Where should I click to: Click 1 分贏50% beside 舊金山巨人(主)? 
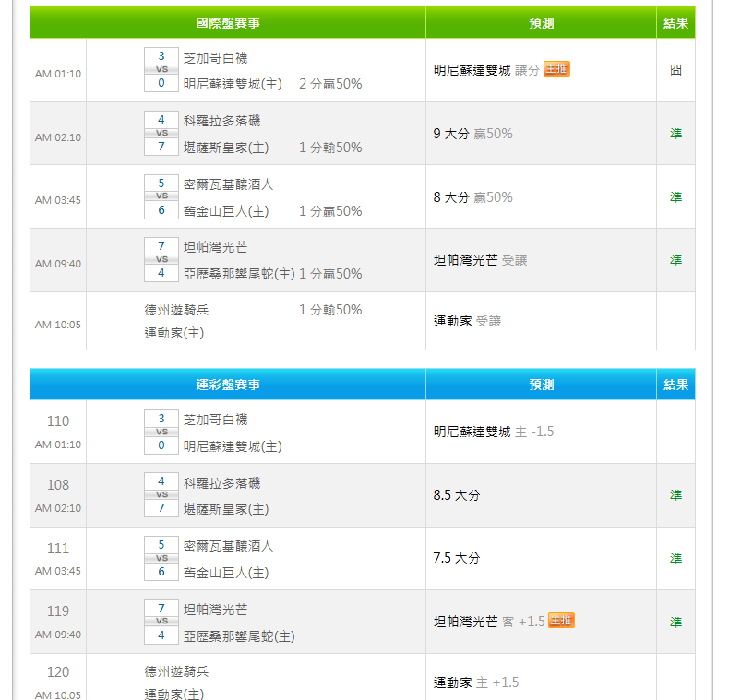tap(330, 211)
